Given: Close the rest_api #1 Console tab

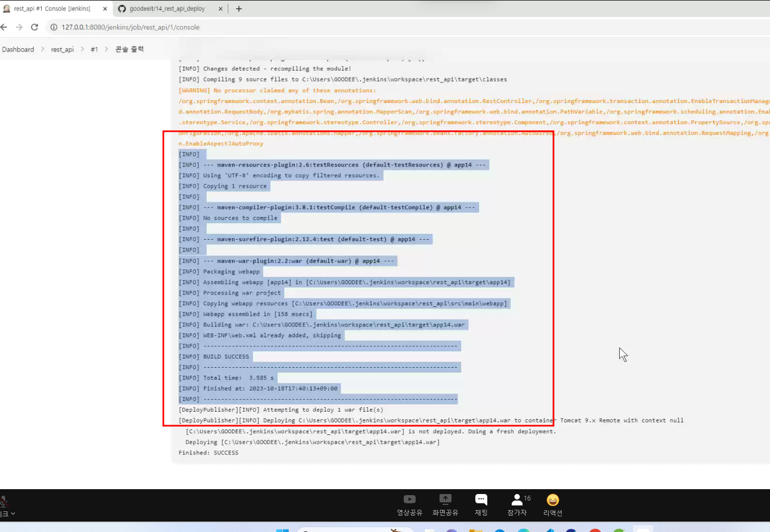Looking at the screenshot, I should (x=105, y=9).
